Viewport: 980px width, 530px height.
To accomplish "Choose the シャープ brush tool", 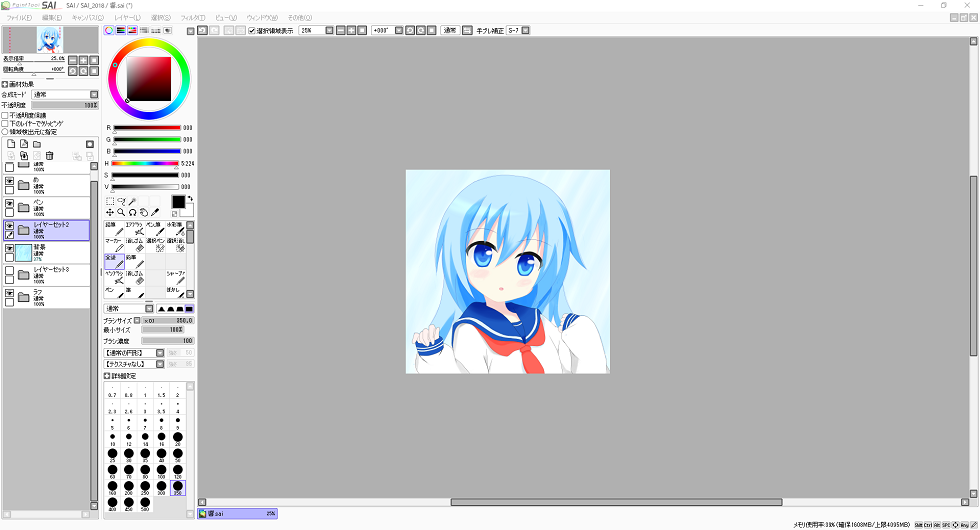I will point(176,278).
